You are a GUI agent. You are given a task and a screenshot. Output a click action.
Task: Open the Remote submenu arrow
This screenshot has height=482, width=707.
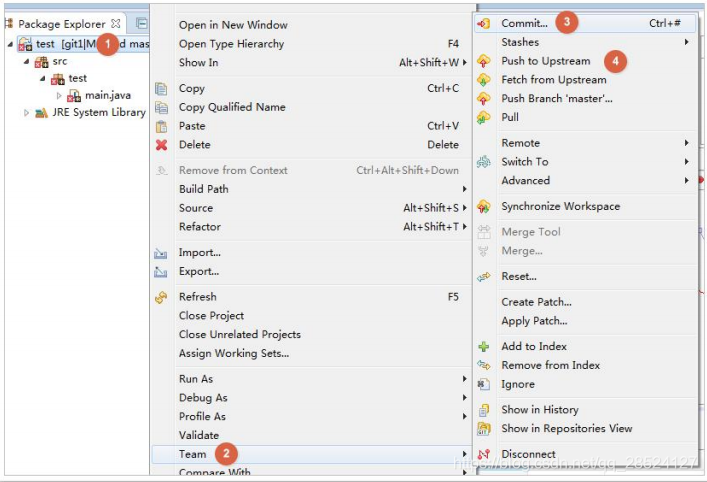[686, 143]
